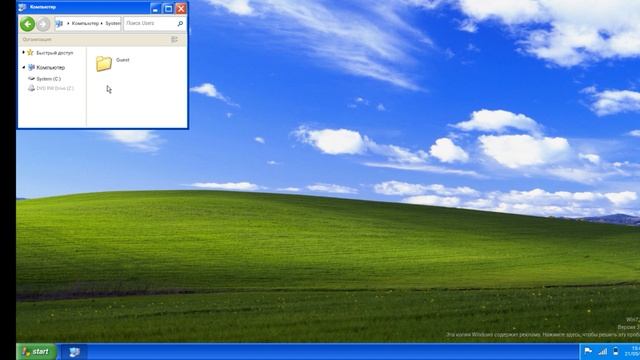
Task: Select System (C:) drive in the navigation pane
Action: tap(48, 79)
